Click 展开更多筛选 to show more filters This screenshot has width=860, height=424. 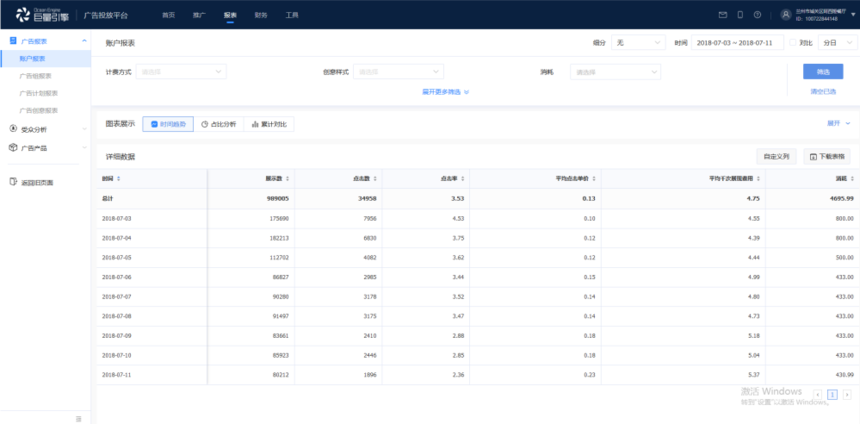click(445, 92)
